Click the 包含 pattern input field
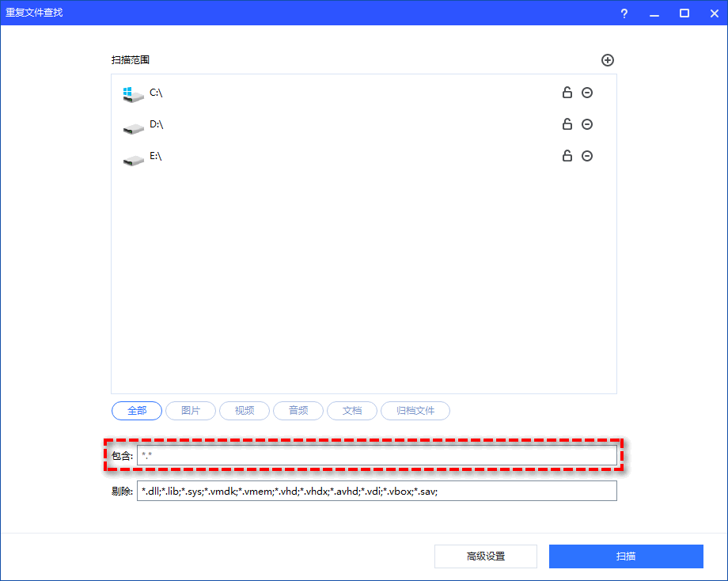Image resolution: width=728 pixels, height=581 pixels. coord(377,454)
